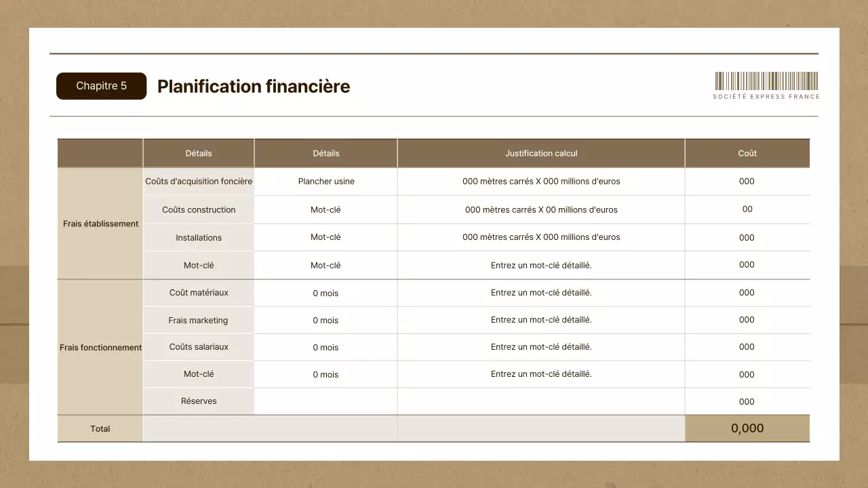Click the Installations row label
868x488 pixels.
tap(198, 237)
